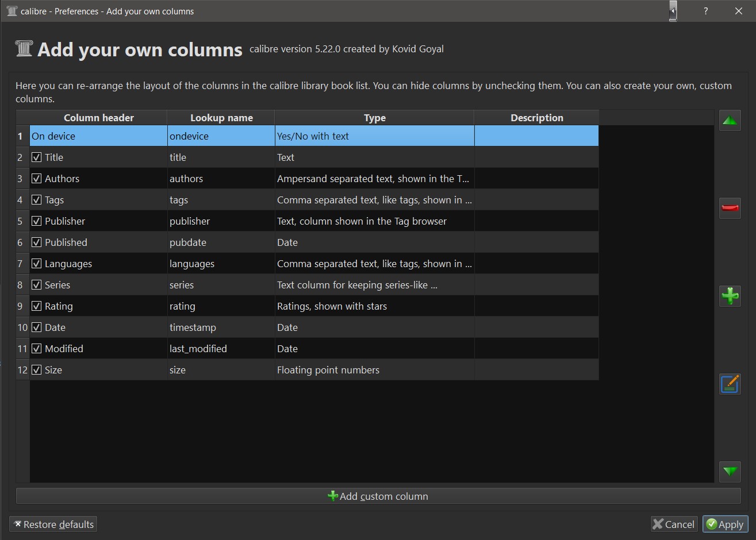Select the row 7 Languages header number
The height and width of the screenshot is (540, 756).
click(x=21, y=264)
